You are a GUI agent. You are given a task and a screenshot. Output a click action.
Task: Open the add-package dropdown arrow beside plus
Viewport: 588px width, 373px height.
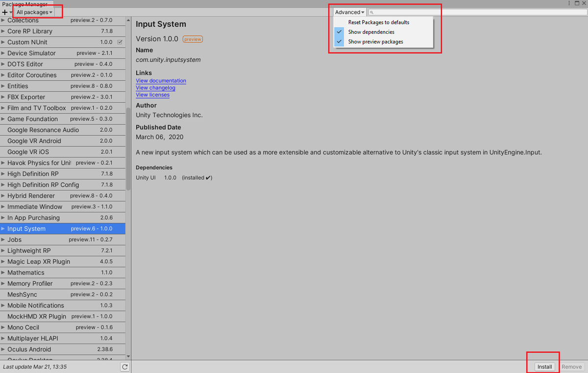[10, 12]
